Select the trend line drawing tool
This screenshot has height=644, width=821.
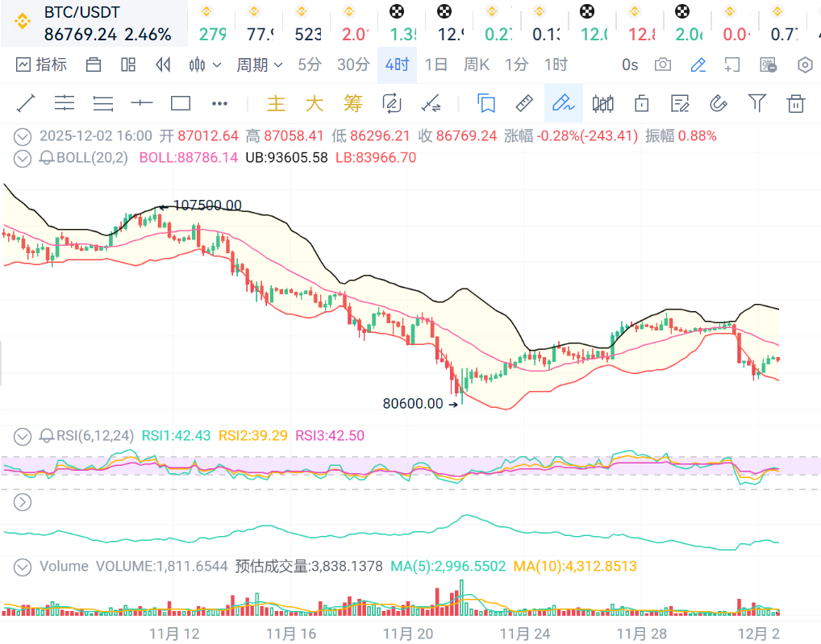click(x=26, y=103)
